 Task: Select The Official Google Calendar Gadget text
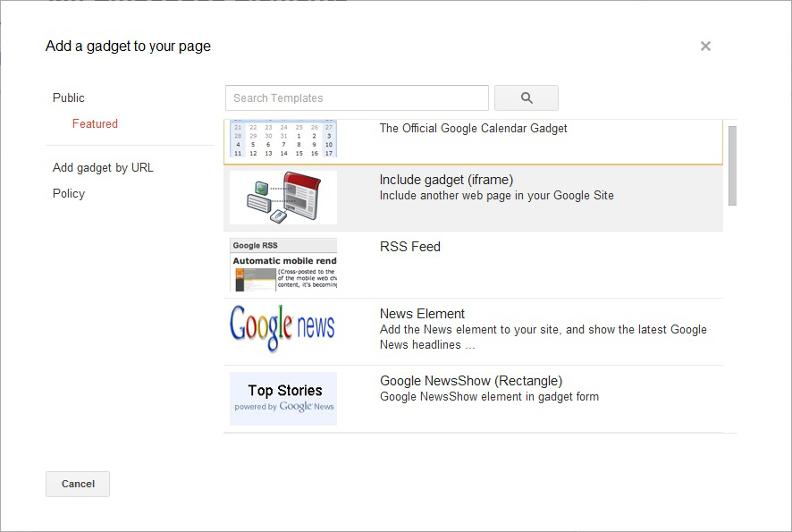pyautogui.click(x=473, y=129)
